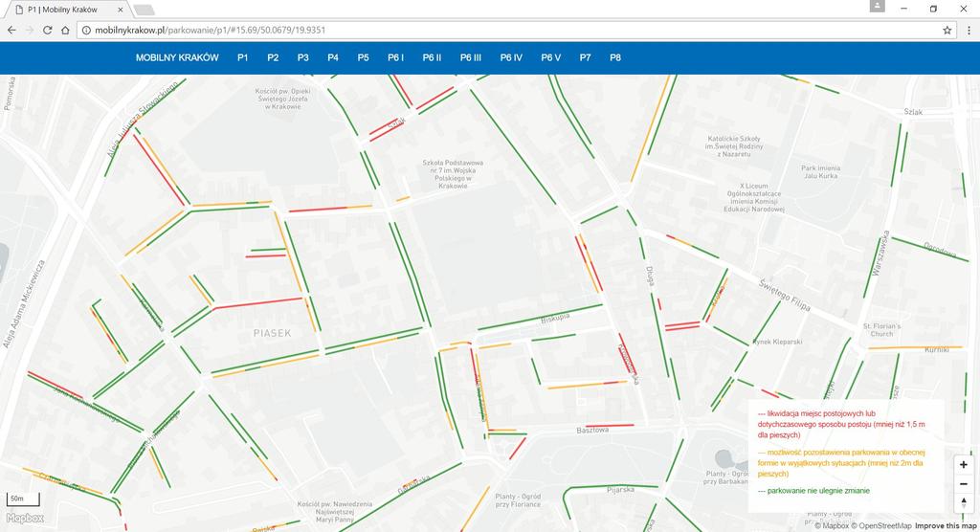Open the browser home page
This screenshot has height=532, width=980.
(65, 30)
